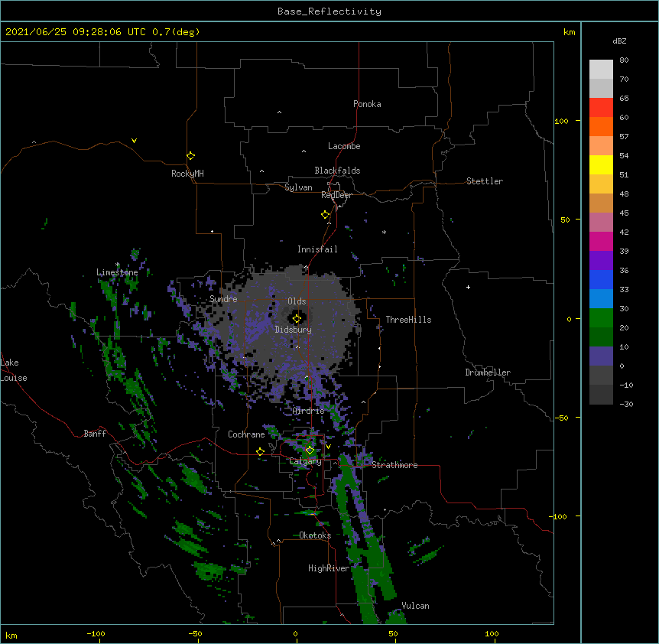Click the white asterisk above Limestone label
Screen dimensions: 659x644
click(x=118, y=265)
